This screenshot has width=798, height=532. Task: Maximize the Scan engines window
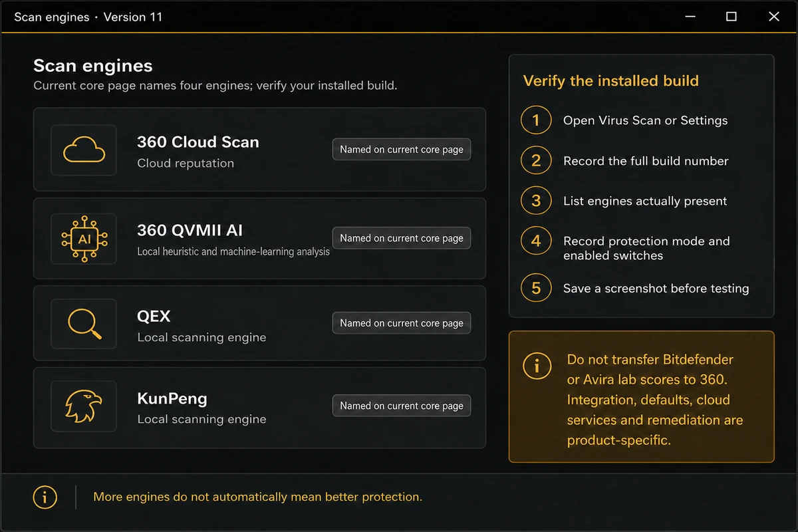[731, 17]
